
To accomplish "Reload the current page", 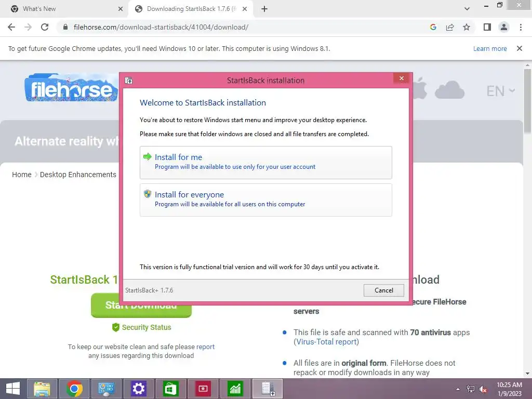I will click(x=45, y=27).
